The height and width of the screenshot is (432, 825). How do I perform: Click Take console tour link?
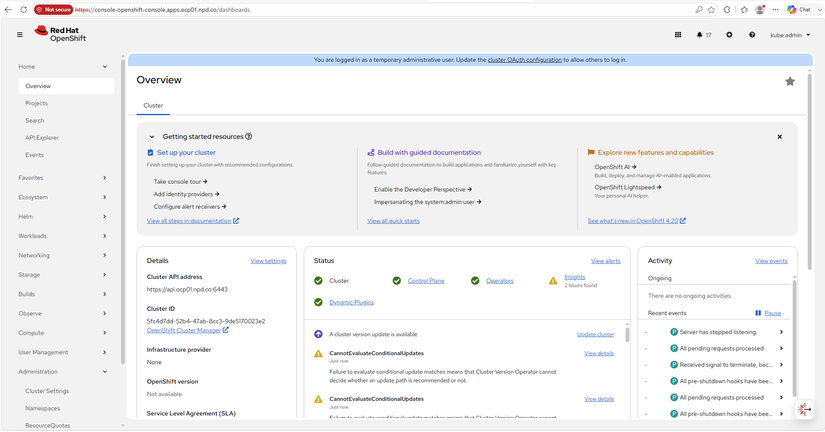point(180,182)
